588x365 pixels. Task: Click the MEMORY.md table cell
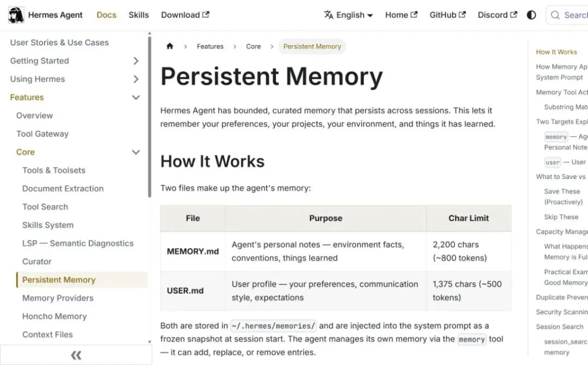(x=193, y=251)
